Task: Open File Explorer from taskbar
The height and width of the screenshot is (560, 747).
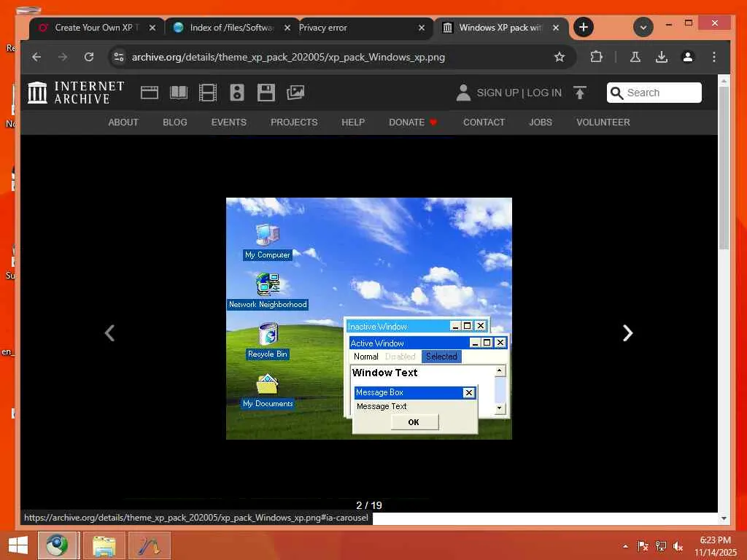Action: click(104, 545)
